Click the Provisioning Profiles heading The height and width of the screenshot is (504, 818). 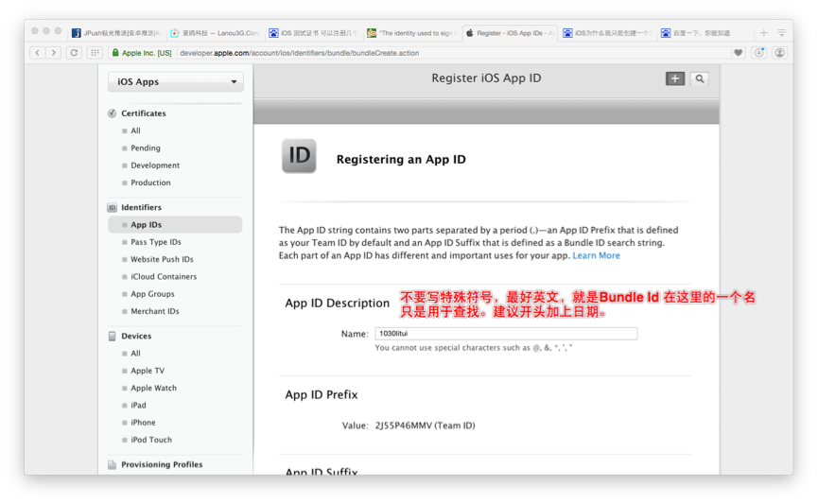click(x=162, y=465)
